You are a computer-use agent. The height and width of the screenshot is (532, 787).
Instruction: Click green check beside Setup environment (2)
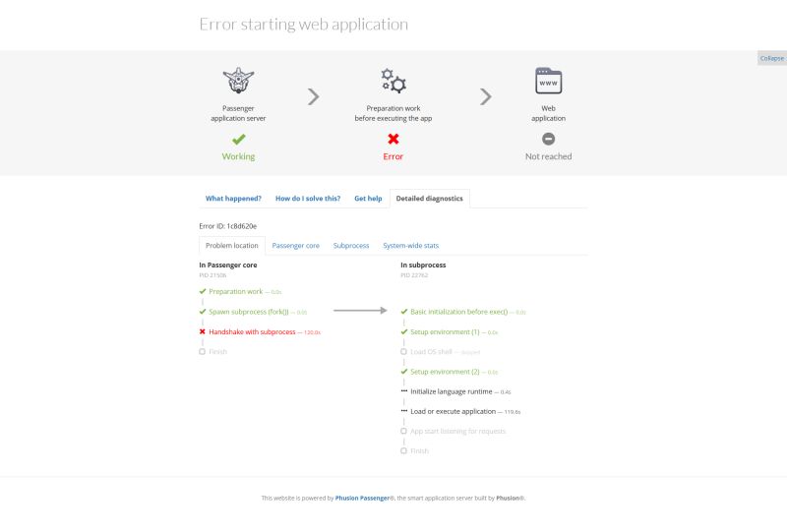click(x=404, y=372)
